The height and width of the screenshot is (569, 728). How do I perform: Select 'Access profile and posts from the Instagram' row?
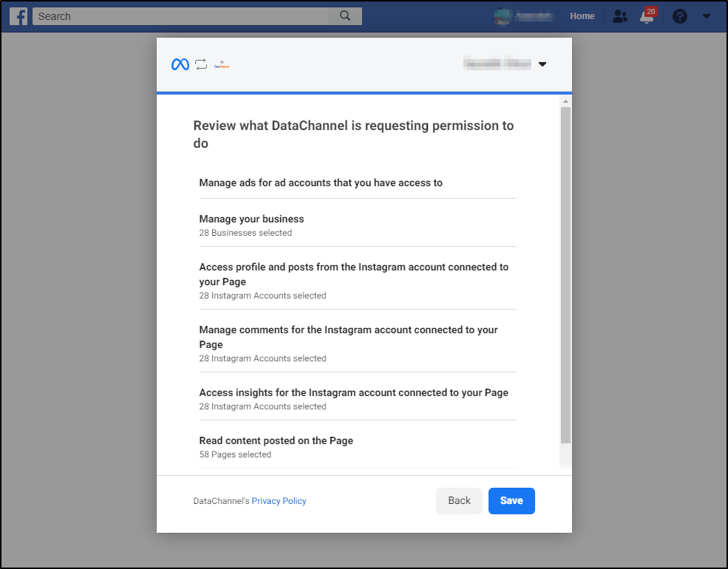coord(358,280)
